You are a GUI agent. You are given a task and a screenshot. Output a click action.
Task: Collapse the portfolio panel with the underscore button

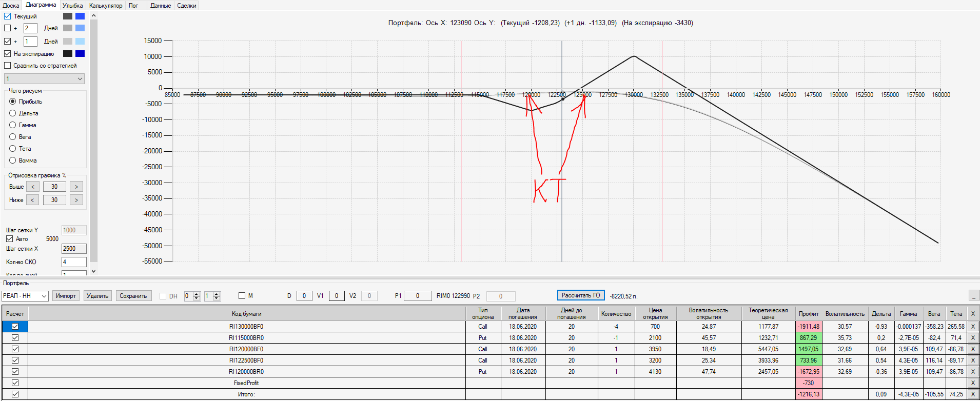[973, 295]
